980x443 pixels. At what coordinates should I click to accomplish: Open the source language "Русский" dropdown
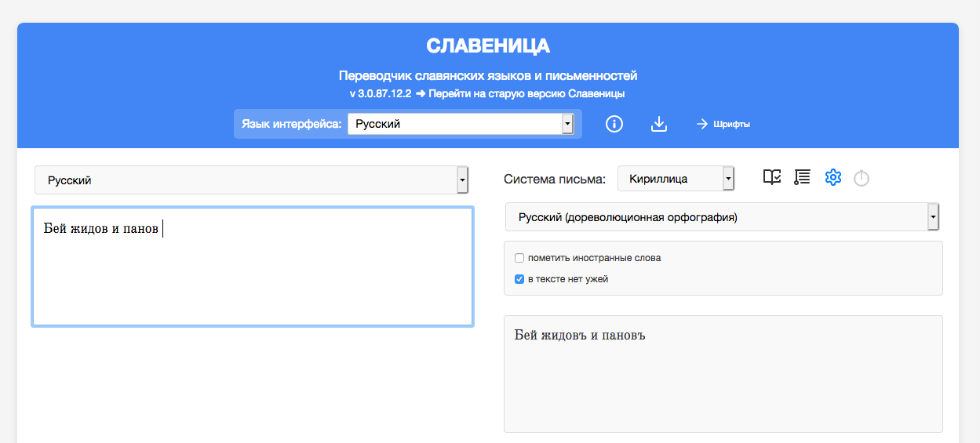252,180
